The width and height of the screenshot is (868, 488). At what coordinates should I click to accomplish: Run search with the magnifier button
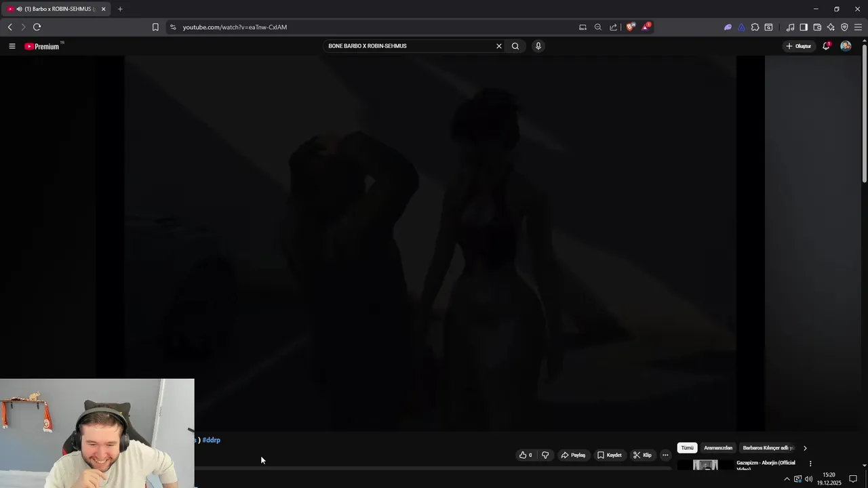click(x=515, y=46)
